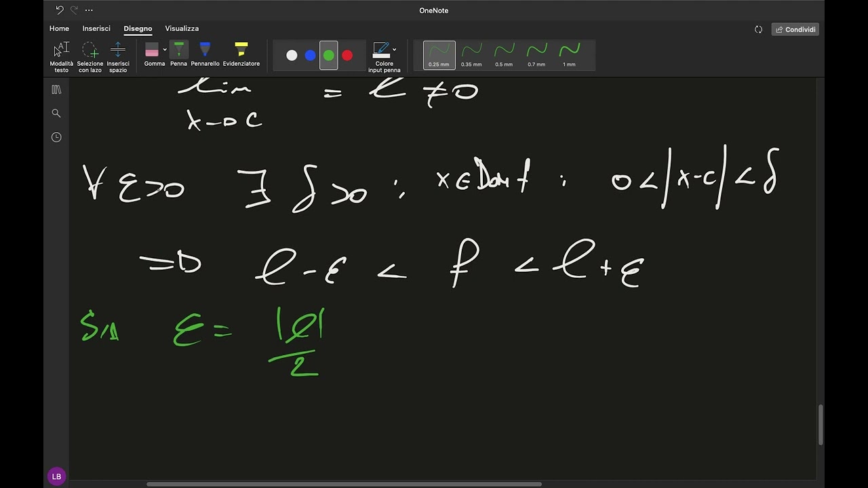Open Colore input penna picker

(384, 57)
